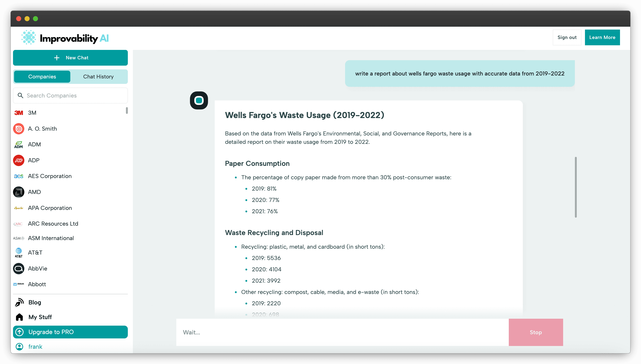The height and width of the screenshot is (364, 641).
Task: Switch to the Companies tab
Action: click(x=42, y=77)
